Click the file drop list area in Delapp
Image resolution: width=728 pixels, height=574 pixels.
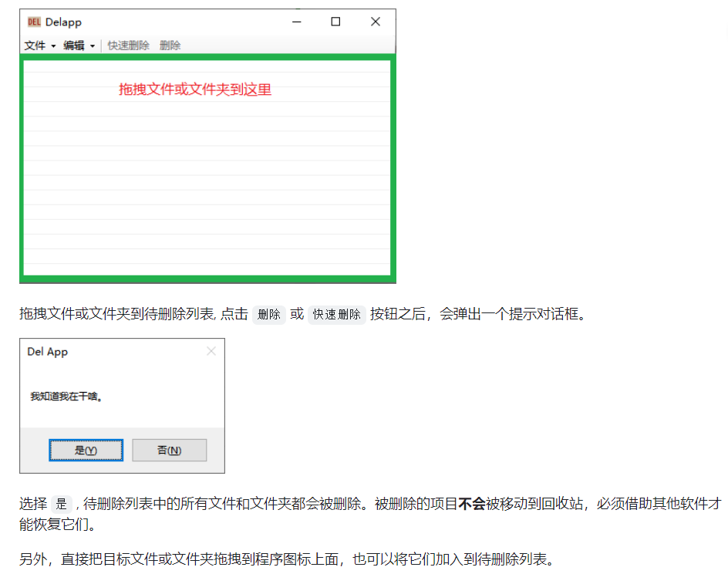click(207, 168)
